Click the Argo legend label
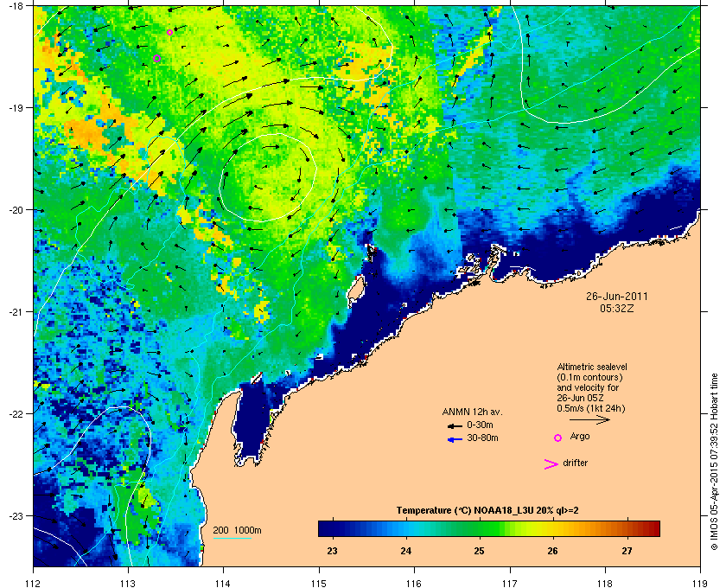Screen dimensions: 726x588 click(580, 437)
